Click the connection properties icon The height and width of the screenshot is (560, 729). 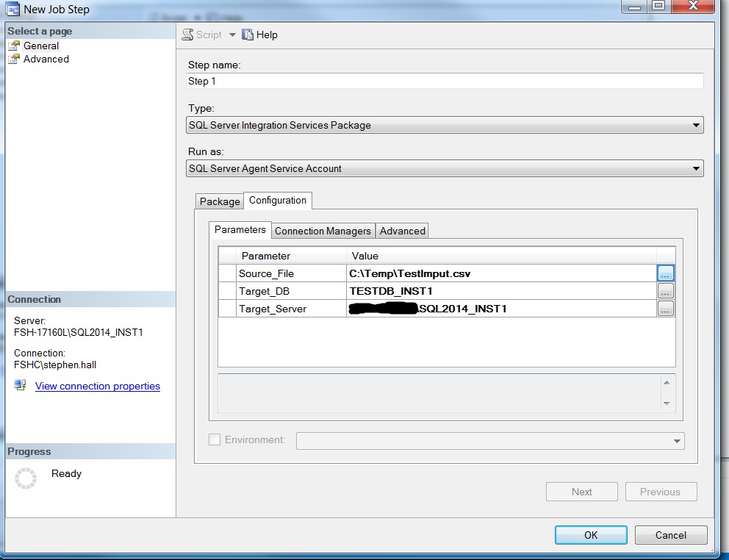[20, 386]
